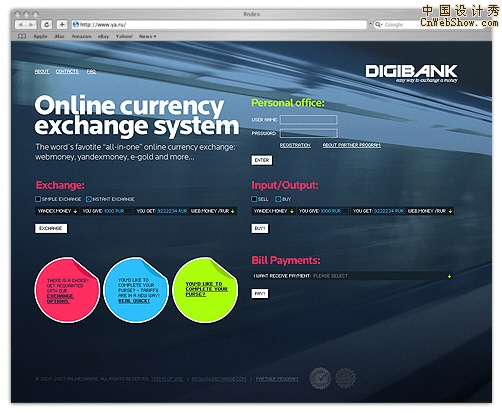Open the Contacts menu link
The image size is (502, 413).
67,71
